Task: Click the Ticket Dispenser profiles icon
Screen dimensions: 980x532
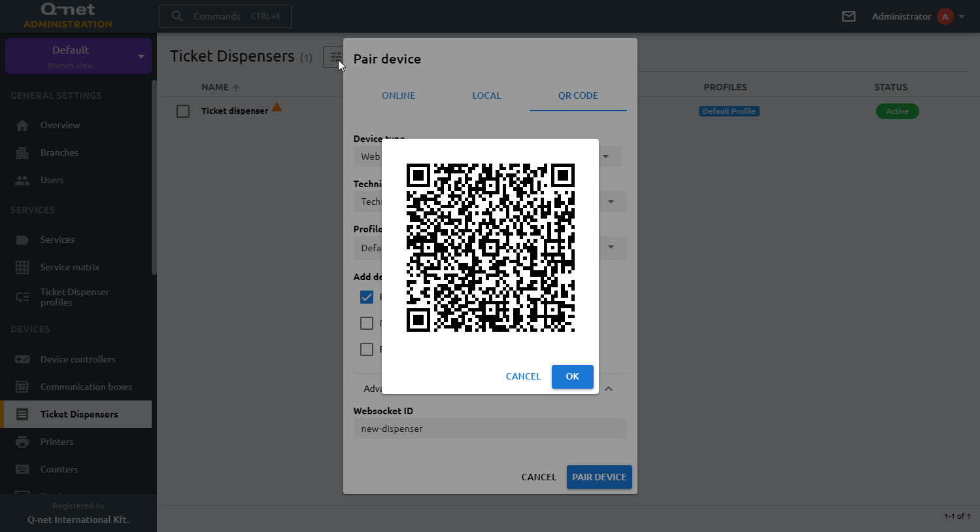Action: [x=22, y=297]
